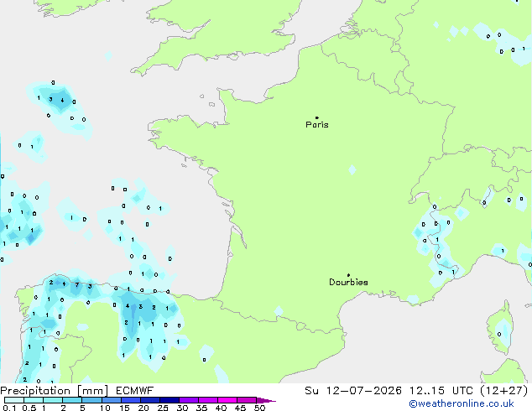Click the '7' precipitation value on the map
This screenshot has width=532, height=411.
click(77, 285)
